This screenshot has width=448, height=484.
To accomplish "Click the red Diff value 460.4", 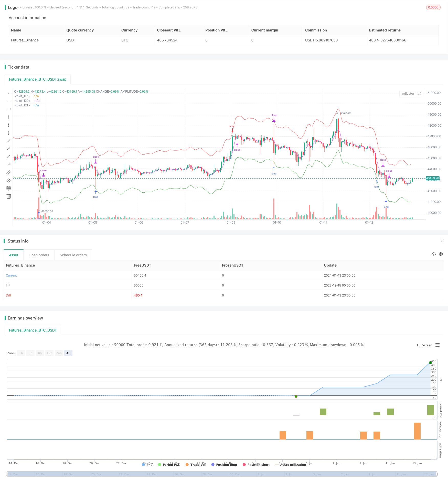I will click(x=138, y=295).
